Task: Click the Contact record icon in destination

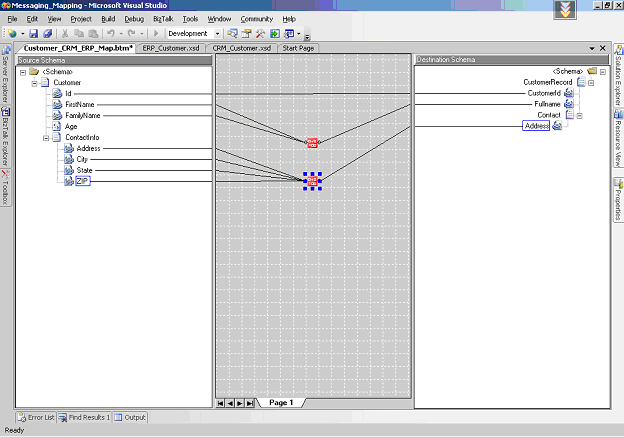Action: tap(569, 115)
